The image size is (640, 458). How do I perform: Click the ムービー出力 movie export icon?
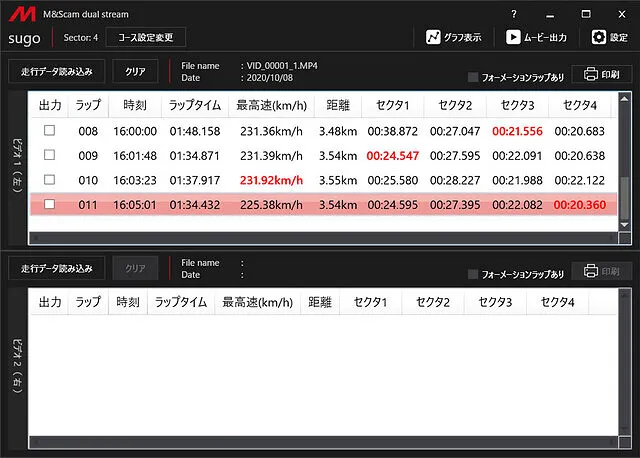(513, 37)
